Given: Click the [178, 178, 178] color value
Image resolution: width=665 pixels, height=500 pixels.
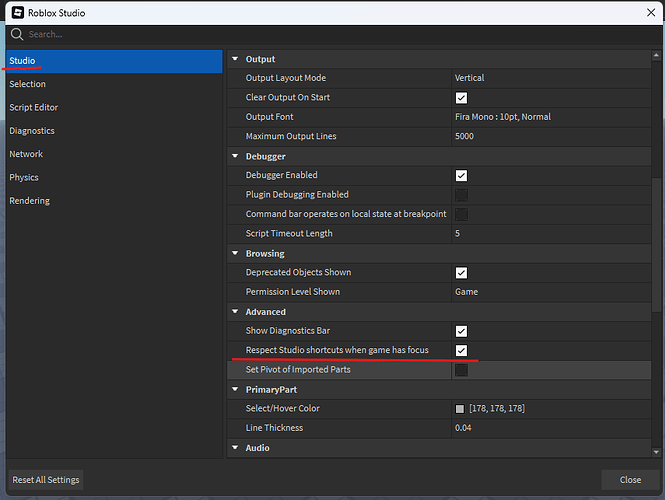Looking at the screenshot, I should (x=497, y=408).
